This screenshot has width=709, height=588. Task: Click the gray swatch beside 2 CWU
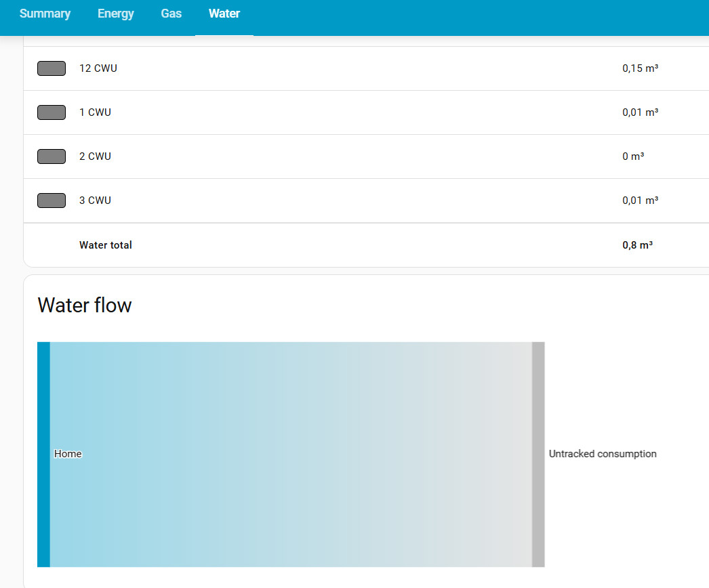(52, 156)
